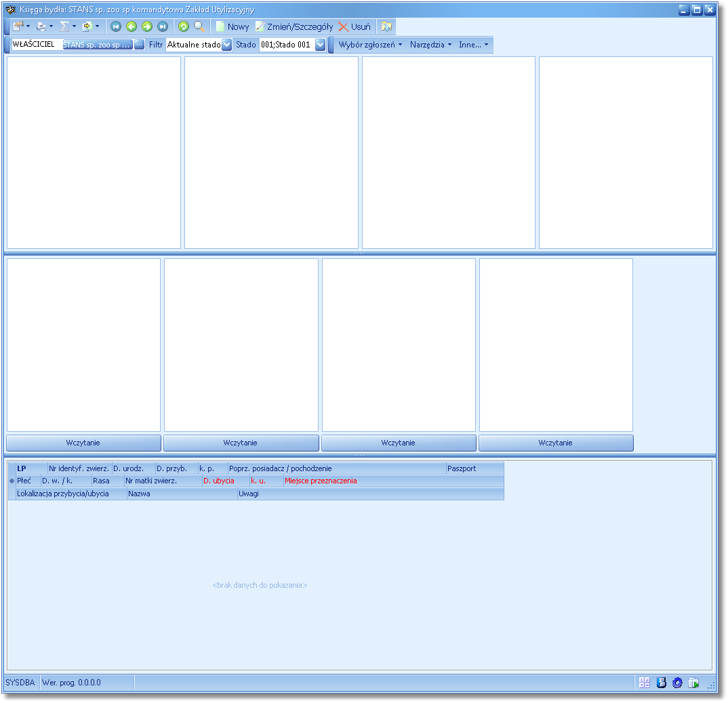The image size is (728, 703).
Task: Expand export options dropdown arrow
Action: [x=97, y=26]
